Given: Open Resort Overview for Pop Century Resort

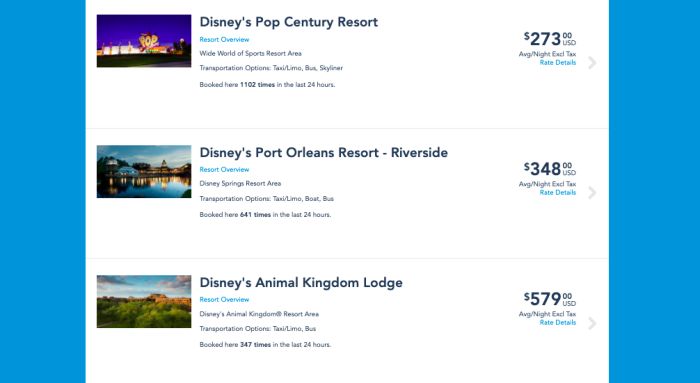Looking at the screenshot, I should click(224, 39).
